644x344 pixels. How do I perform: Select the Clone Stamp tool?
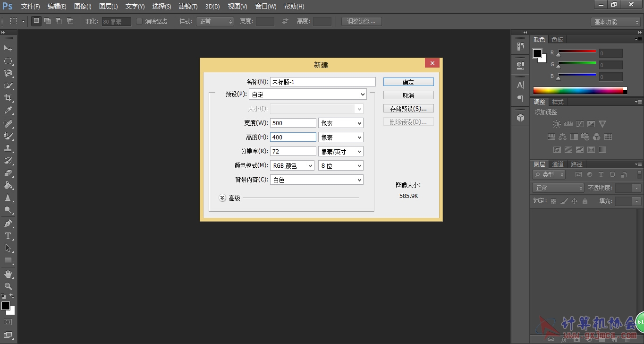[8, 148]
